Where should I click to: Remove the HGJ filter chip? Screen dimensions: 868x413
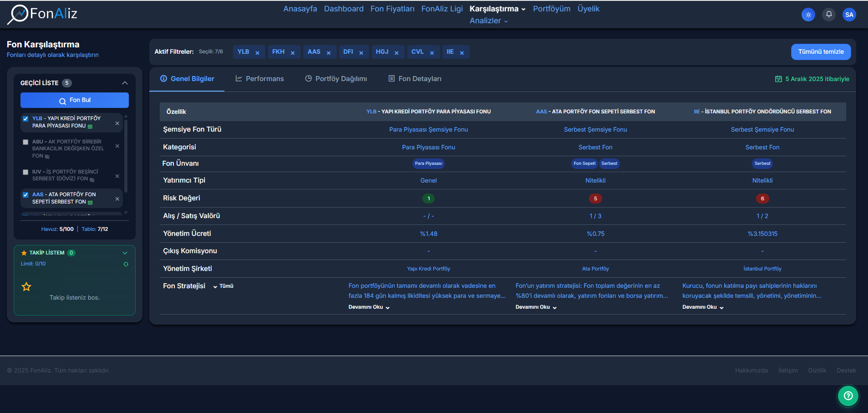point(397,53)
